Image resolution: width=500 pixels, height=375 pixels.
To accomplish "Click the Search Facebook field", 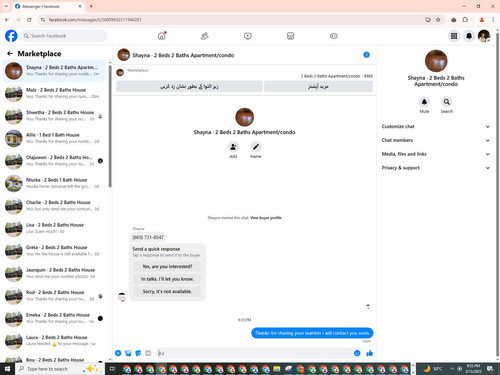I will coord(64,36).
